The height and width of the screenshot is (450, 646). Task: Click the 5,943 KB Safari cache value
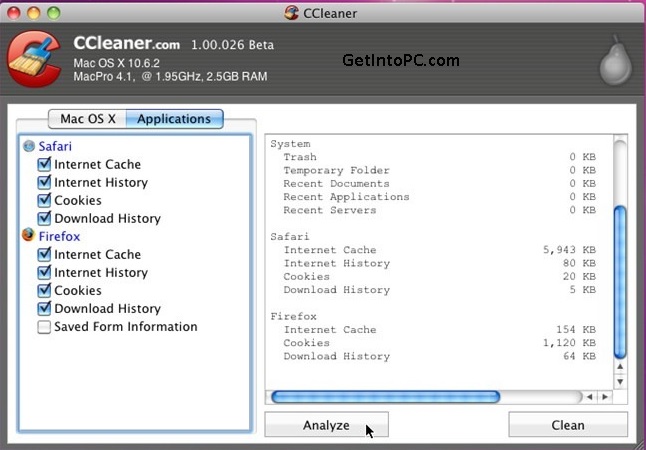click(569, 250)
